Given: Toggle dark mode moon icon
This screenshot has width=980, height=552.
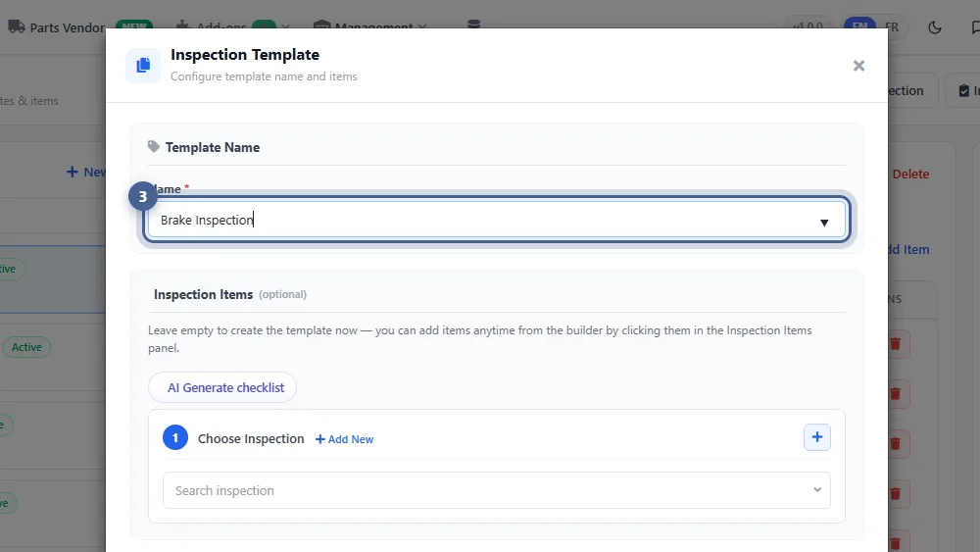Looking at the screenshot, I should 934,27.
